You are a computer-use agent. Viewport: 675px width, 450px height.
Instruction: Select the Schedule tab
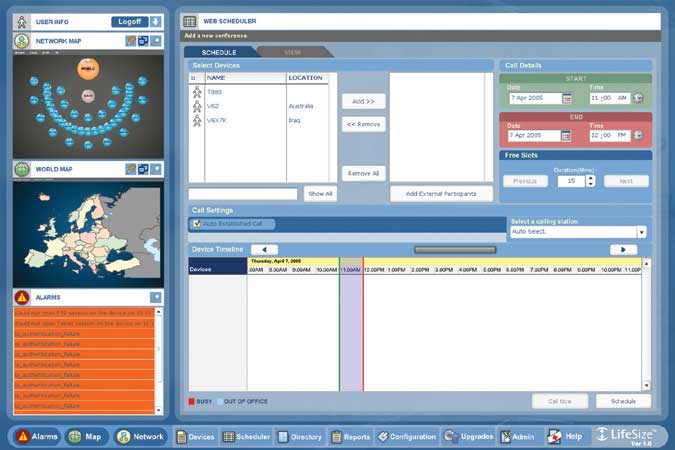[219, 52]
